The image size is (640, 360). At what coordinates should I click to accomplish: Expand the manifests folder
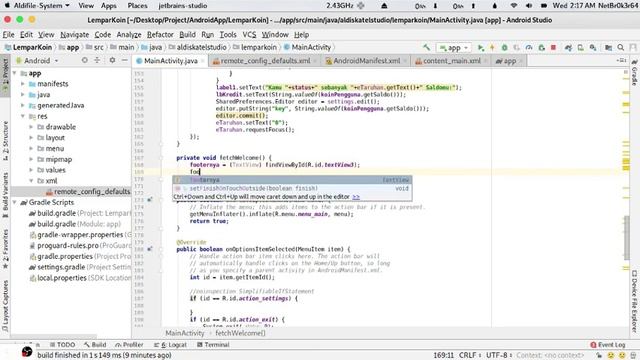(x=23, y=84)
